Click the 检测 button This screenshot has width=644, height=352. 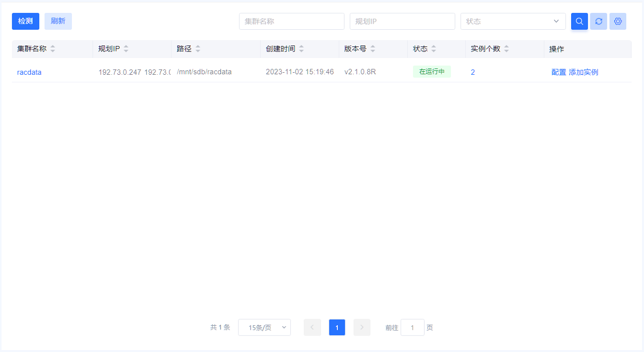[x=25, y=21]
